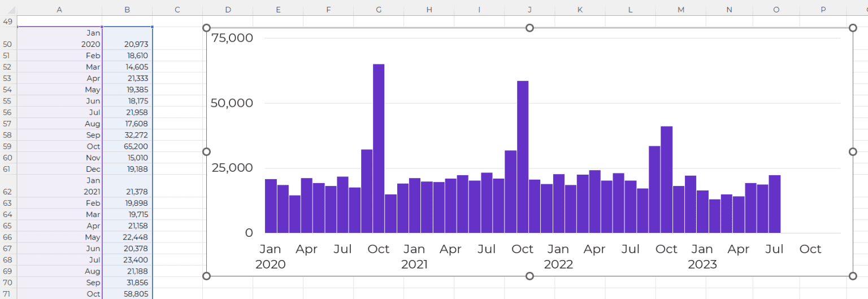Click the cell containing 21,333
The image size is (868, 299).
point(127,78)
